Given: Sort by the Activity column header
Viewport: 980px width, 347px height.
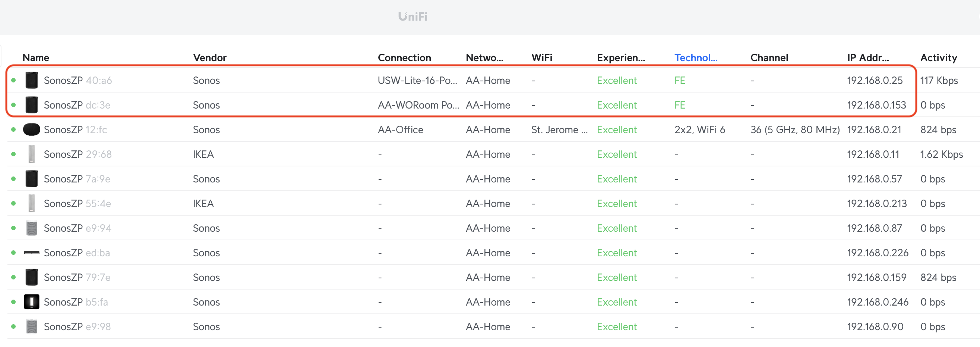Looking at the screenshot, I should [x=939, y=57].
